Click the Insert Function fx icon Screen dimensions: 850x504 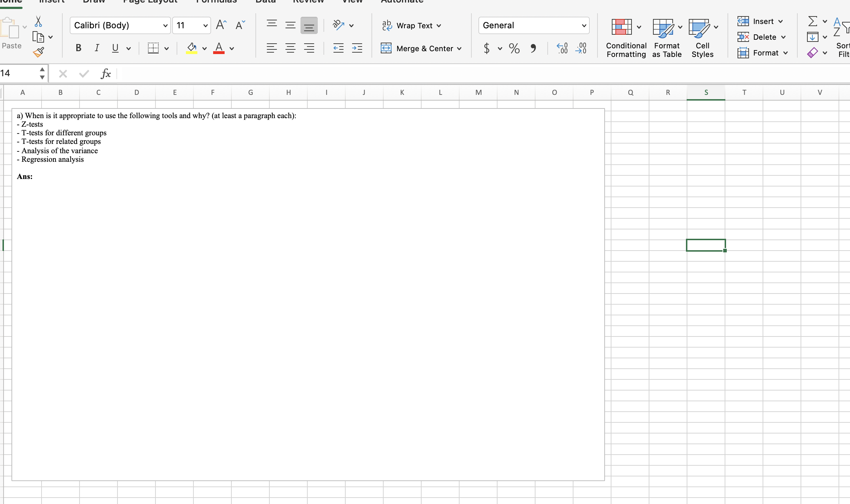pyautogui.click(x=106, y=74)
